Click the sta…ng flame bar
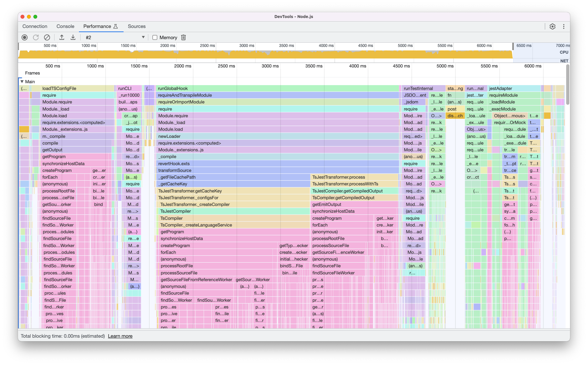The image size is (588, 365). pos(455,88)
